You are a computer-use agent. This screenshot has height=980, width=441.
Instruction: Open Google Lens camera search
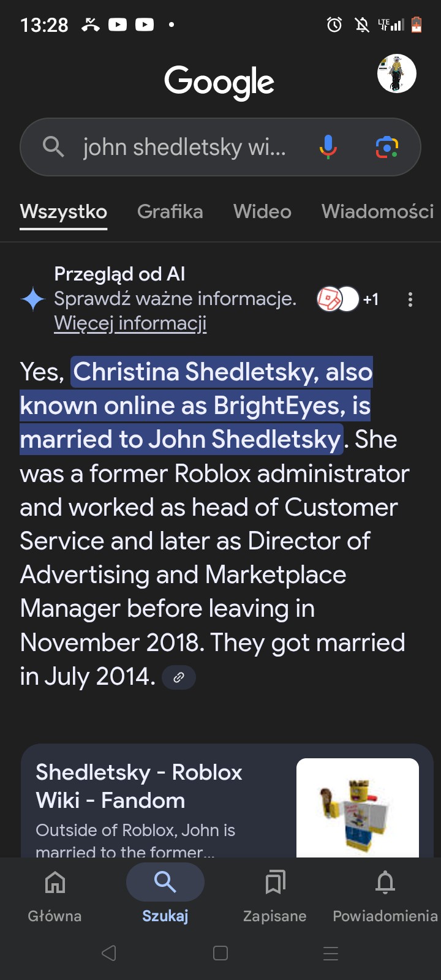(387, 147)
